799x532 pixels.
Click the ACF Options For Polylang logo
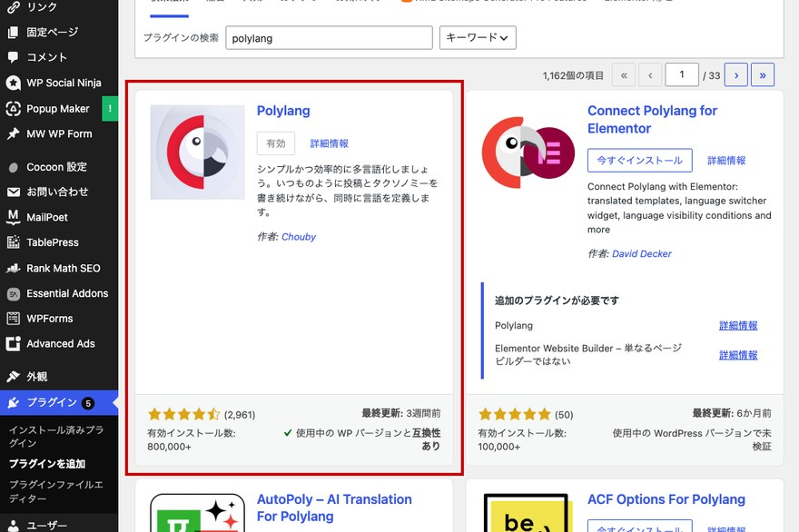pyautogui.click(x=526, y=513)
